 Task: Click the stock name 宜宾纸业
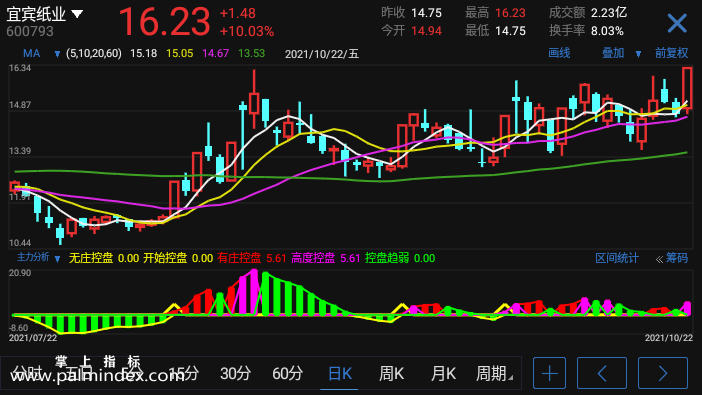tap(36, 14)
